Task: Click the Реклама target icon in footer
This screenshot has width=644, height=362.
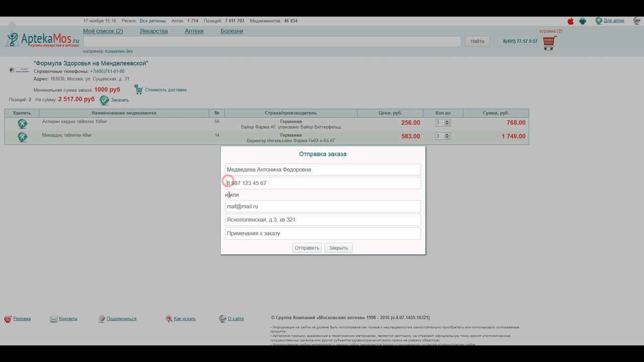Action: pos(8,319)
